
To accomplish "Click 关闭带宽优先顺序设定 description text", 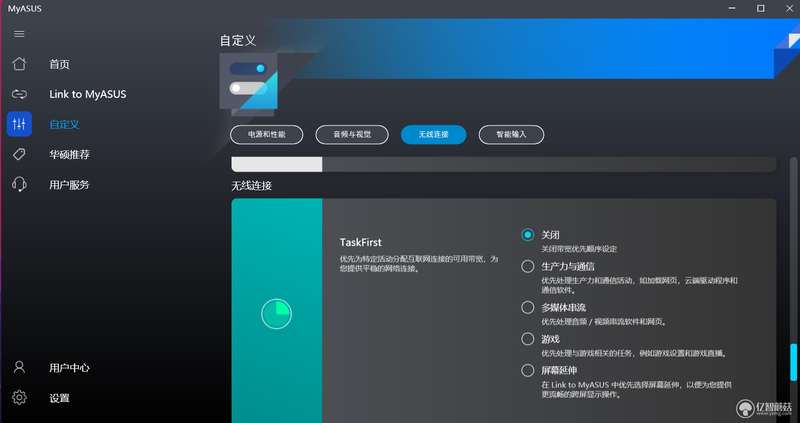I will pyautogui.click(x=579, y=249).
